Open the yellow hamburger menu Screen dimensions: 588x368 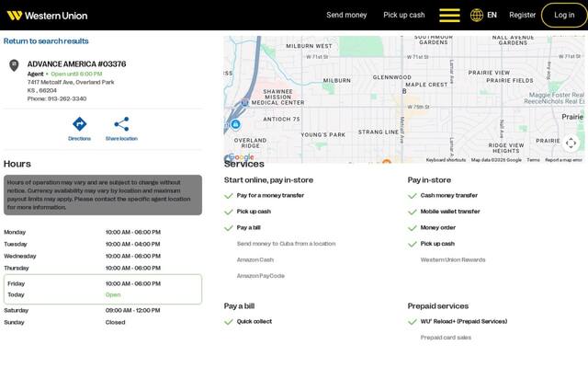coord(449,16)
